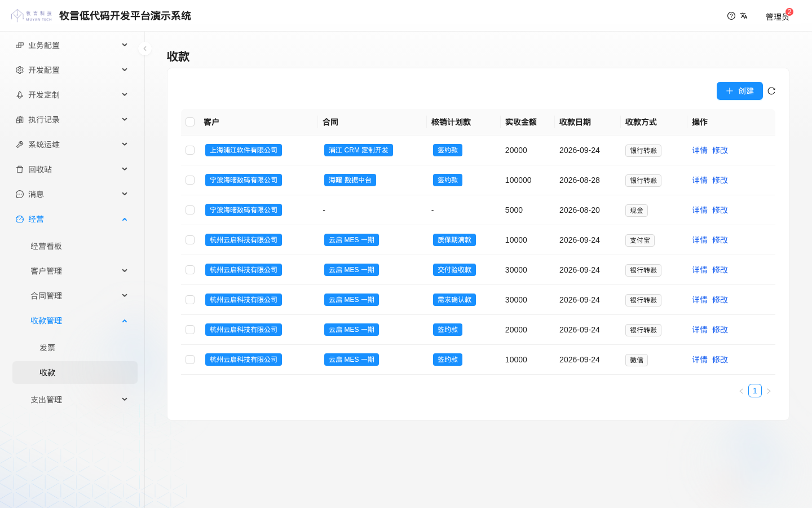Click the 系统运维 wrench icon

click(20, 144)
